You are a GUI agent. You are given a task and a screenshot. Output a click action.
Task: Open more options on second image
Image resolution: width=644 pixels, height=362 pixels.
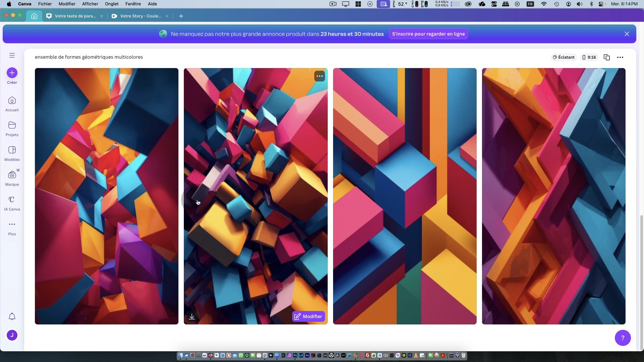click(x=319, y=76)
